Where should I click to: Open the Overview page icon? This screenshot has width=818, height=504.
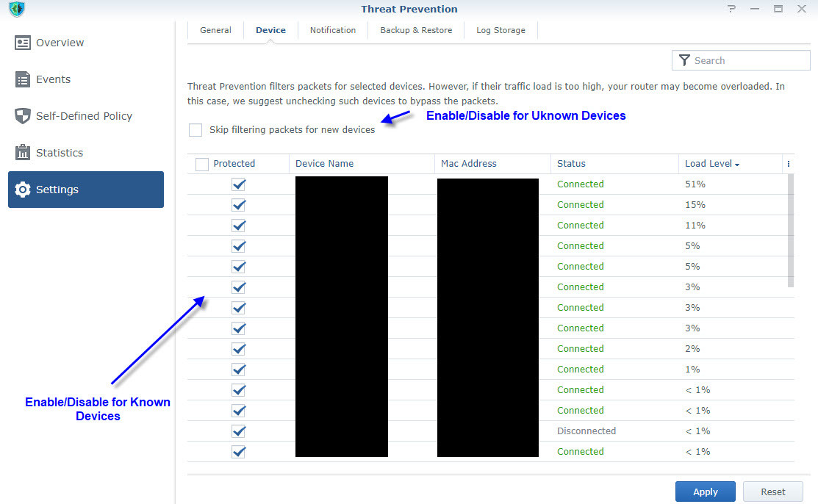(23, 43)
